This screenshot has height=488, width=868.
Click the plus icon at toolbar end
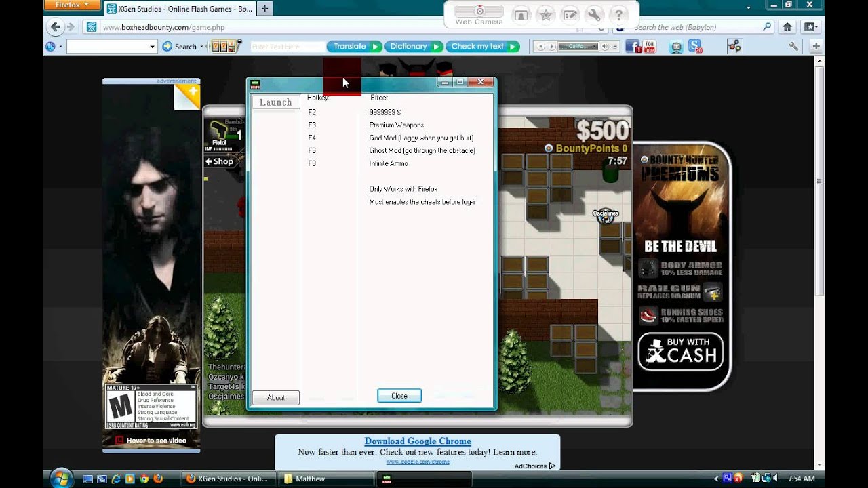coord(816,46)
